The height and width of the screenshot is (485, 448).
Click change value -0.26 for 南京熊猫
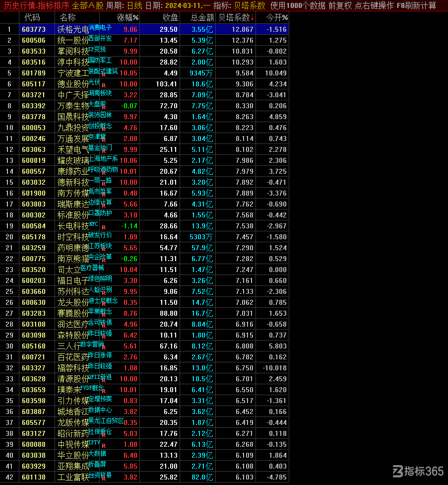[x=129, y=259]
